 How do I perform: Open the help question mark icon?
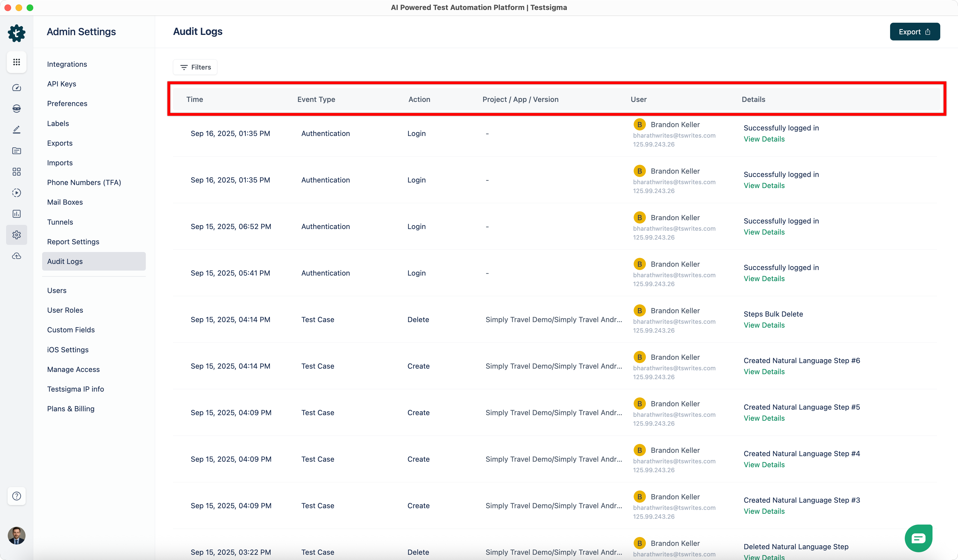[x=16, y=496]
